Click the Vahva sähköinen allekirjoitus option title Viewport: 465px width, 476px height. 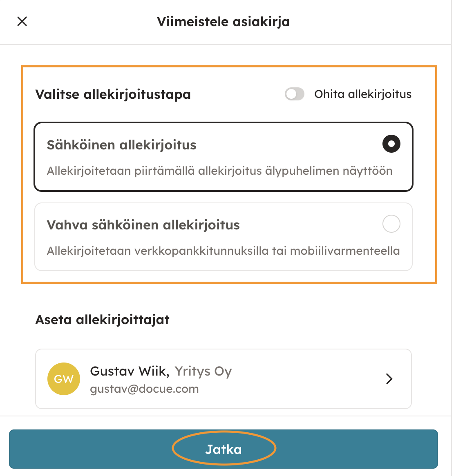tap(143, 225)
